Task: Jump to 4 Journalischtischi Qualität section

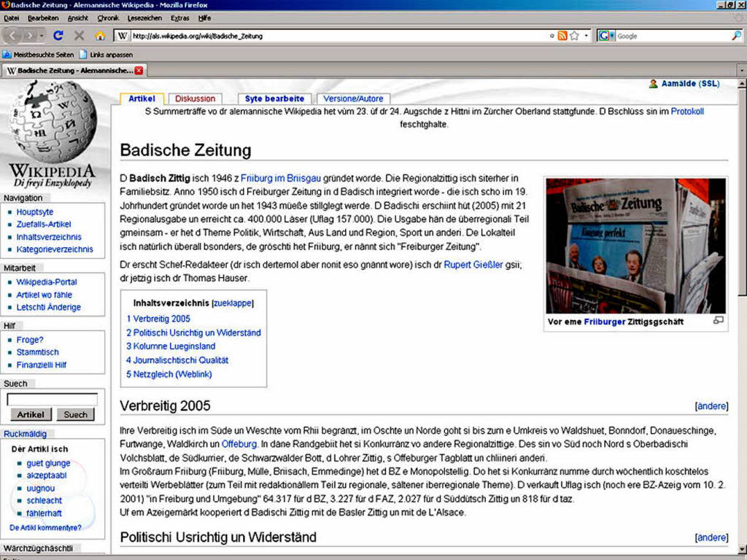Action: [x=177, y=360]
